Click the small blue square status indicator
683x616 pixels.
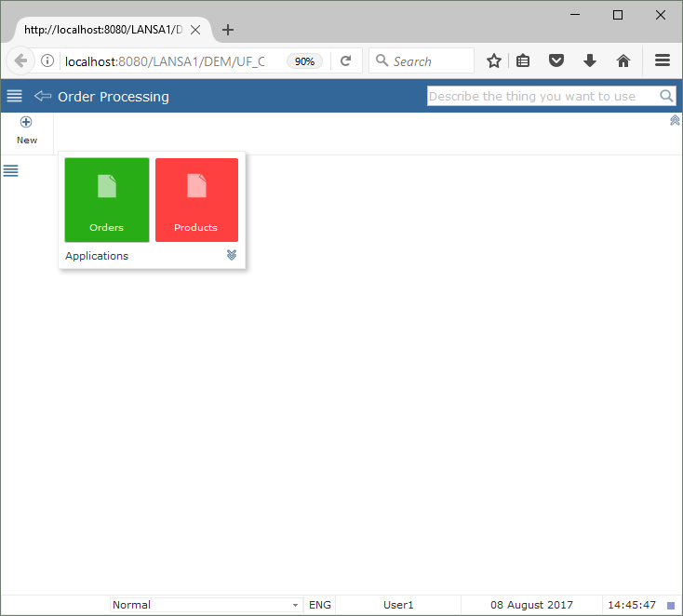click(x=671, y=606)
